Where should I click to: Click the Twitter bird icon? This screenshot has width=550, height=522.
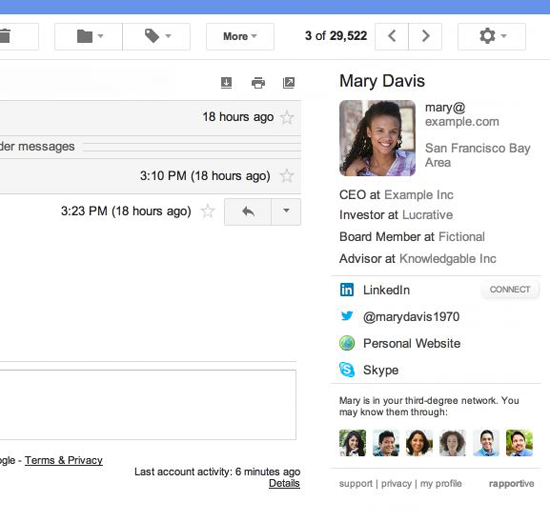tap(347, 316)
